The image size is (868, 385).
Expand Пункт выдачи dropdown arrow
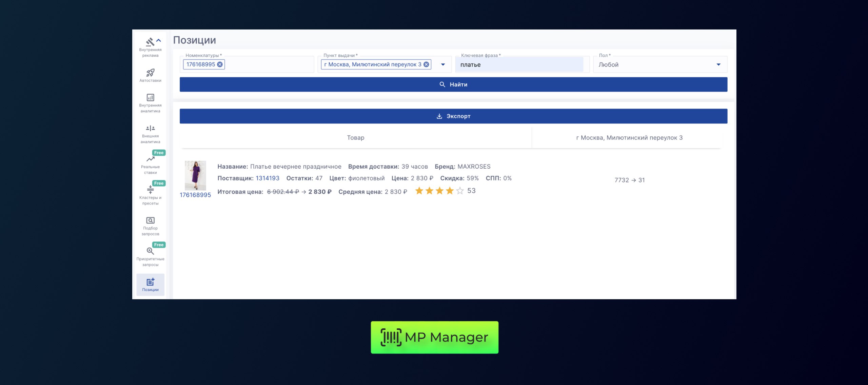tap(443, 64)
